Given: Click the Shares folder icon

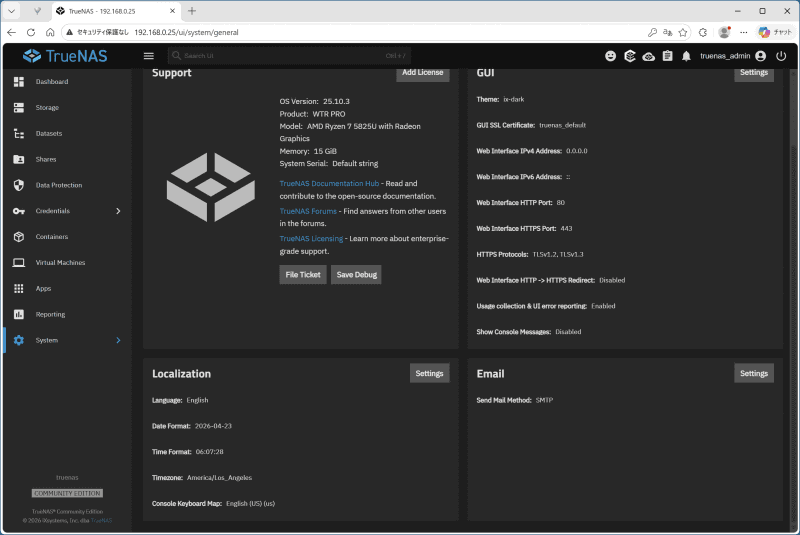Looking at the screenshot, I should click(x=19, y=160).
